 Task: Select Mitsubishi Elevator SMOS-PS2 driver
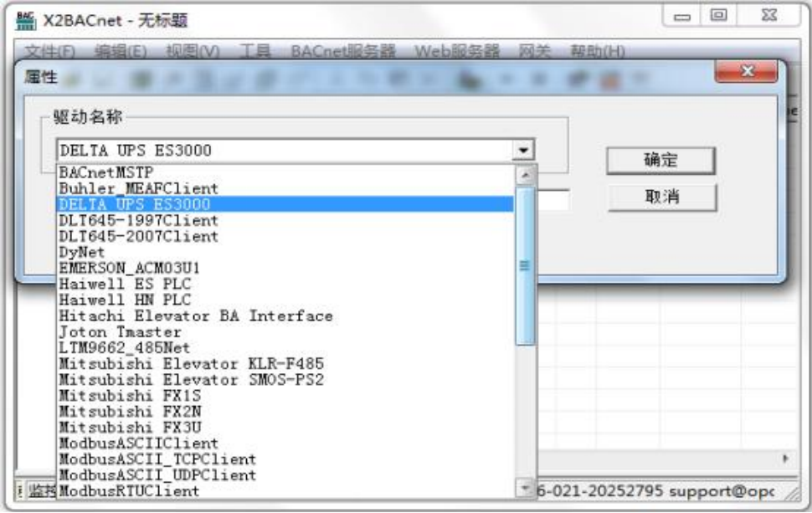[285, 379]
